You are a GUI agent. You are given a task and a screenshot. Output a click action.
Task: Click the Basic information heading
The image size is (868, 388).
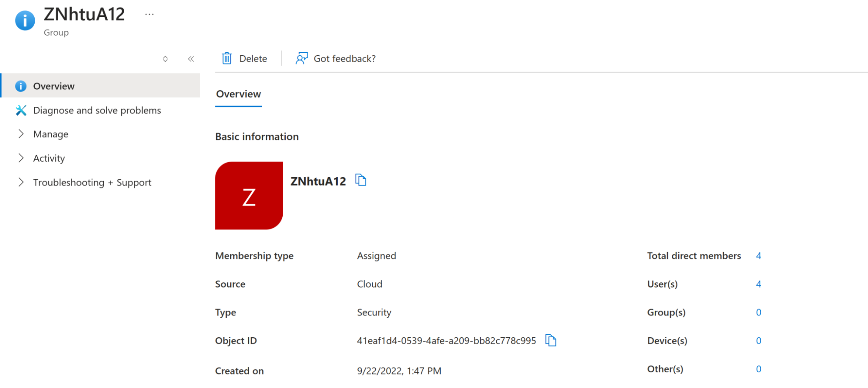tap(257, 136)
